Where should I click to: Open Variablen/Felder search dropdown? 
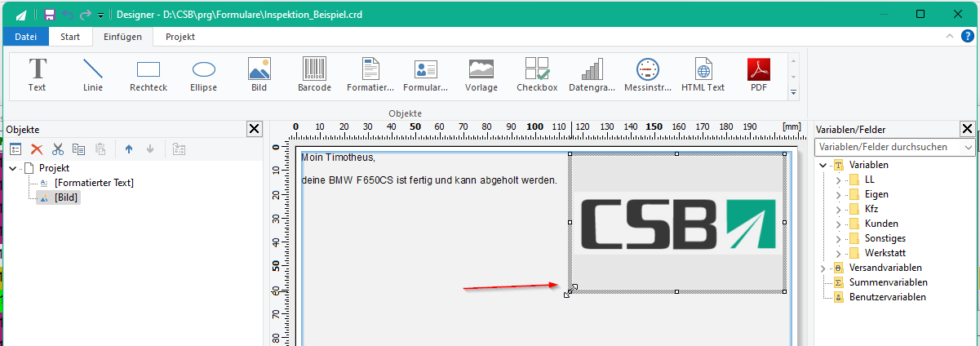(x=969, y=147)
